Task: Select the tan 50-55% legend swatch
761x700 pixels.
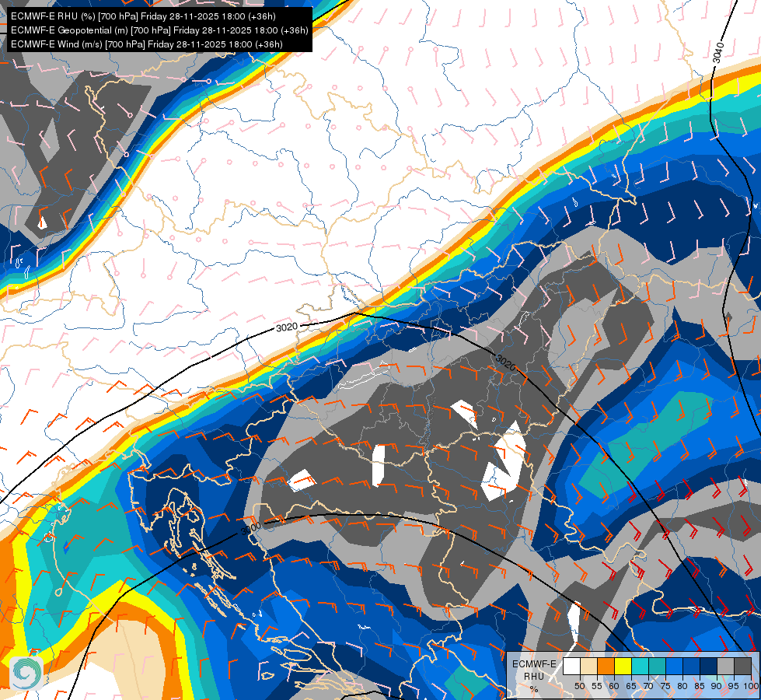Action: coord(588,666)
